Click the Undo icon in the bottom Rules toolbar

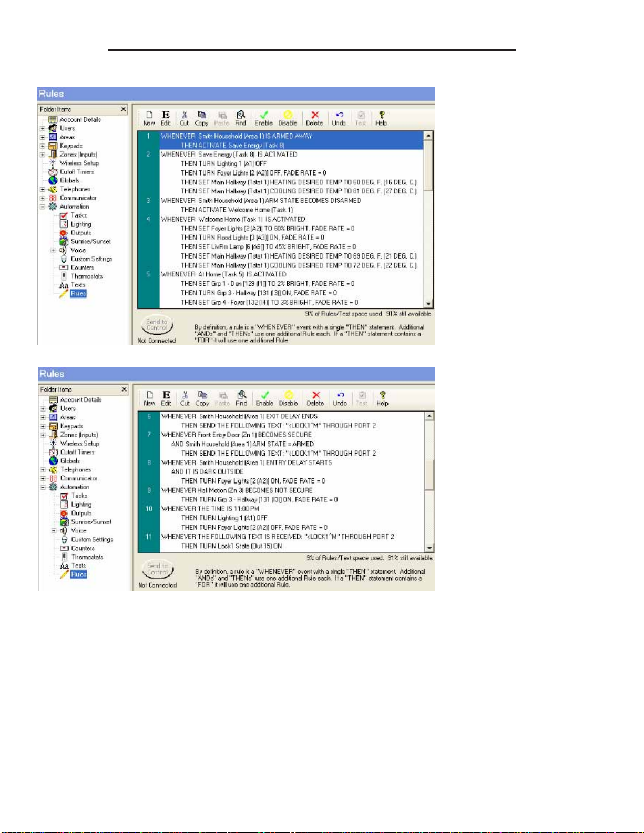(x=340, y=398)
